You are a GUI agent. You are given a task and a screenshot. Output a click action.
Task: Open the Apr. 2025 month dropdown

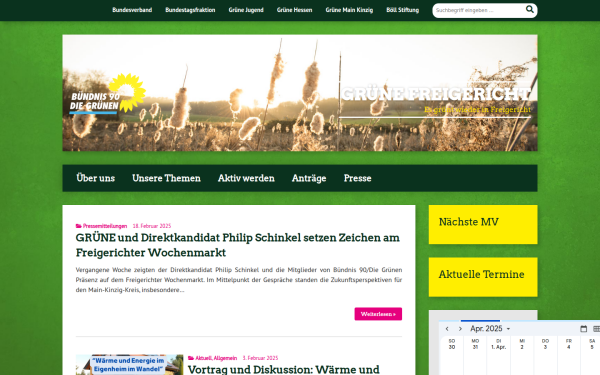pyautogui.click(x=490, y=329)
